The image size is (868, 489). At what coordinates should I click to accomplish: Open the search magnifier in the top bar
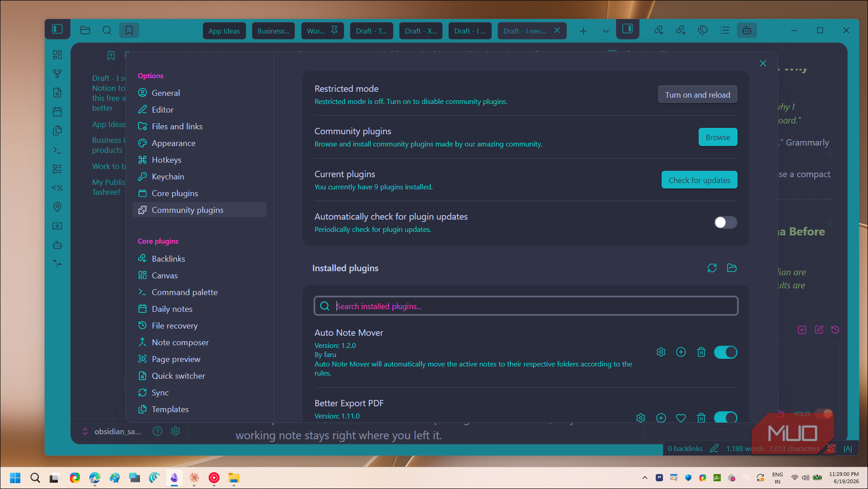pyautogui.click(x=107, y=30)
